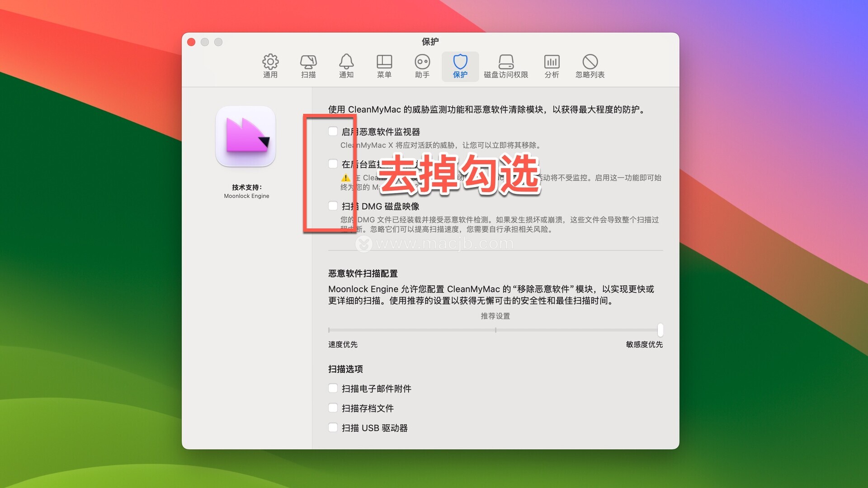Image resolution: width=868 pixels, height=488 pixels.
Task: Check the 扫描 DMG 磁盘映像 checkbox
Action: tap(333, 206)
